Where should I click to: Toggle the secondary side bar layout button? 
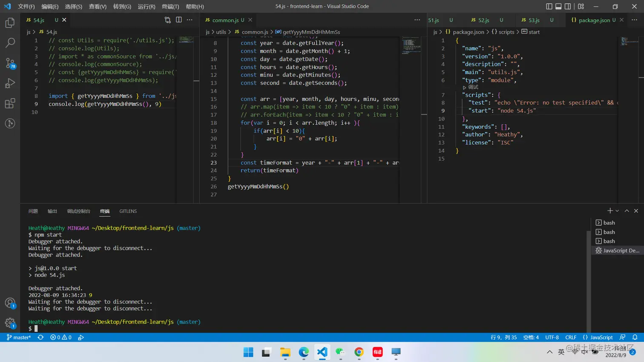(568, 6)
